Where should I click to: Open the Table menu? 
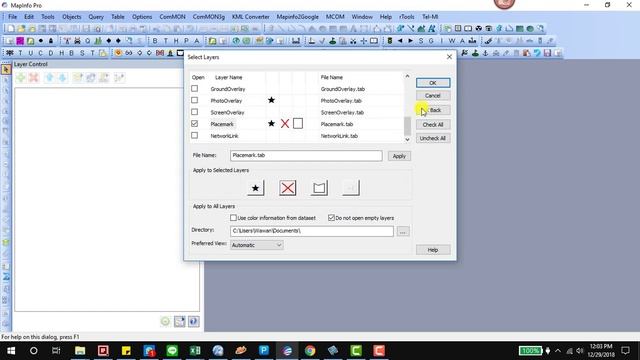coord(118,17)
